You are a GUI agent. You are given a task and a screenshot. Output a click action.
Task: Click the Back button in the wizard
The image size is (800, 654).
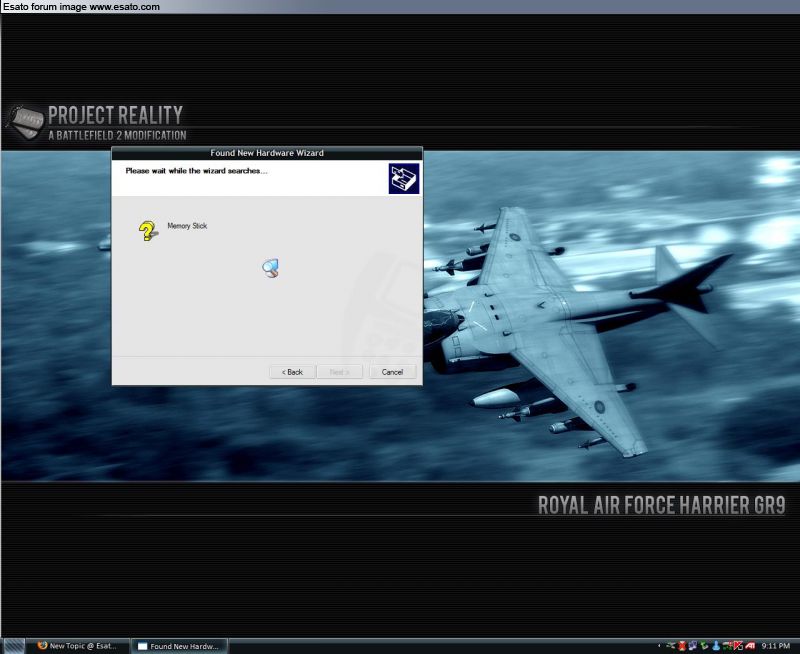coord(292,372)
